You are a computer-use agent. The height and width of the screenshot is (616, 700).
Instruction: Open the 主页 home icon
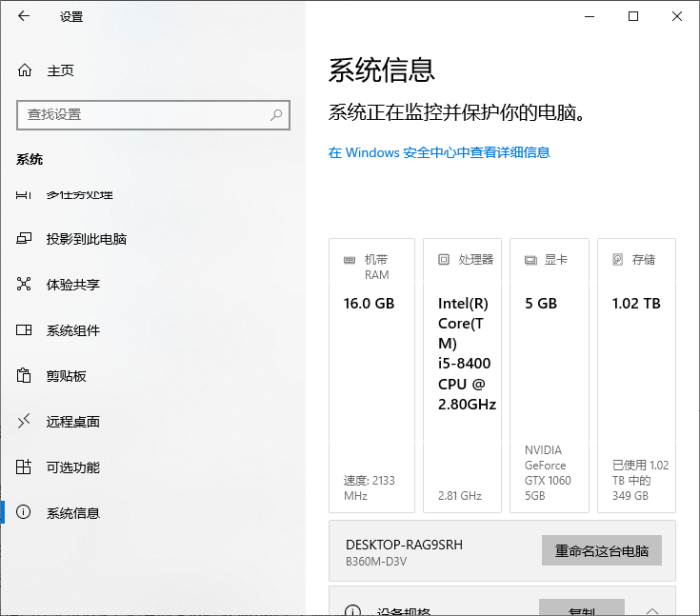[x=25, y=70]
